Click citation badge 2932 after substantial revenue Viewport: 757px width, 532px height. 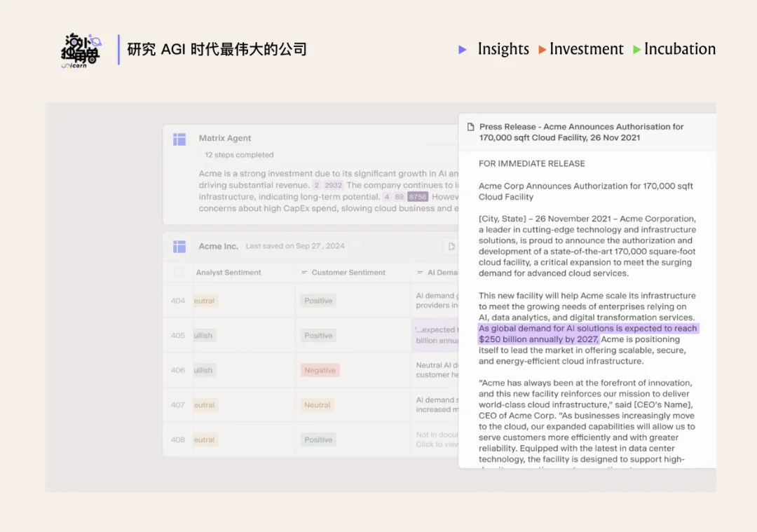(x=334, y=184)
